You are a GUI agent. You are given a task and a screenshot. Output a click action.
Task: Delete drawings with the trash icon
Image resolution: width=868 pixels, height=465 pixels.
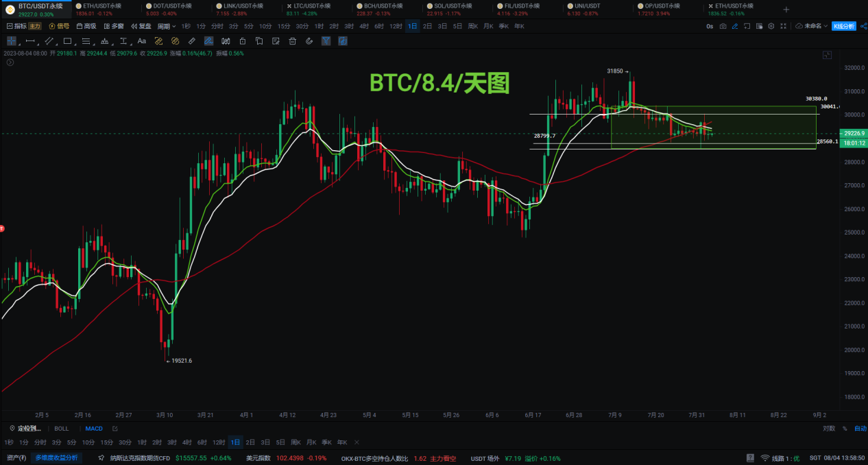point(293,41)
